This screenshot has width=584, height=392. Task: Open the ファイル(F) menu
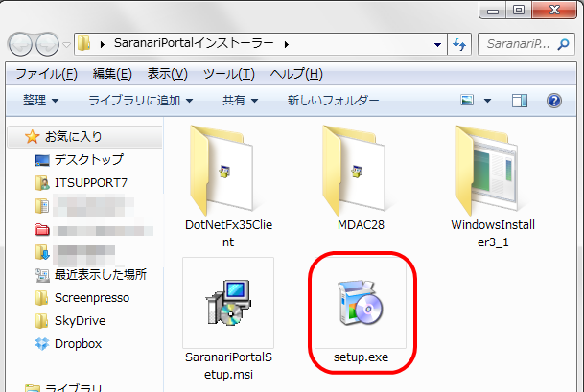coord(47,74)
